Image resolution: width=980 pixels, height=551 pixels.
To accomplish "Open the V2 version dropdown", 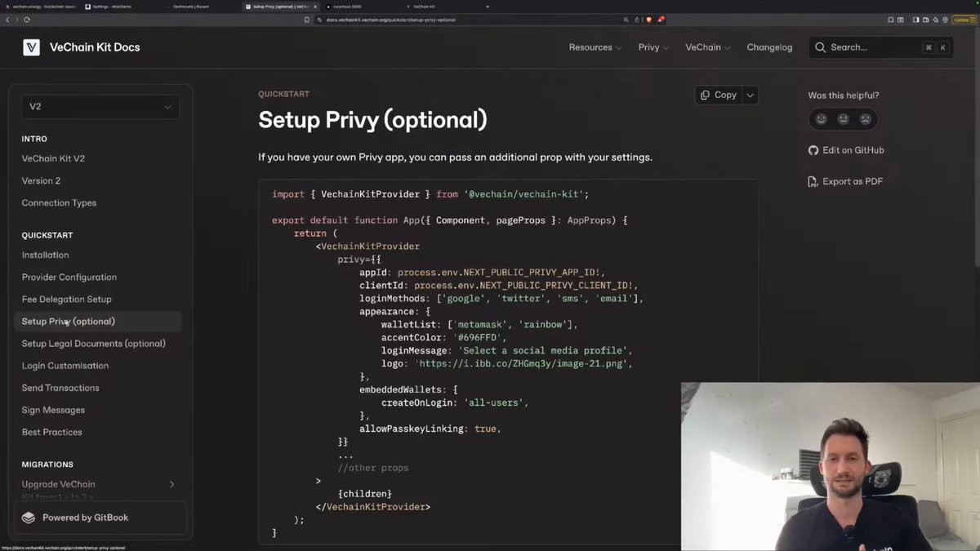I will pyautogui.click(x=100, y=107).
